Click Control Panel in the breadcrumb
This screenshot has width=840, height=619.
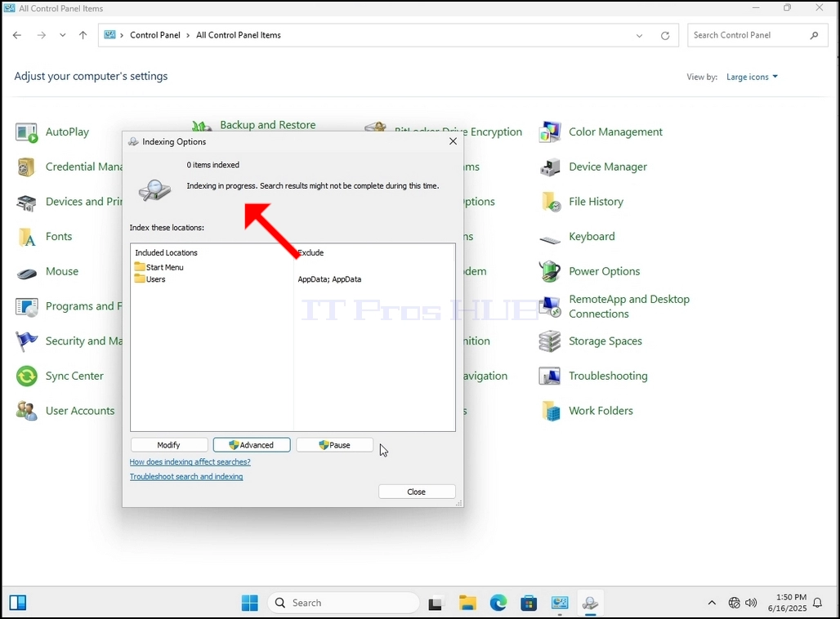point(155,35)
